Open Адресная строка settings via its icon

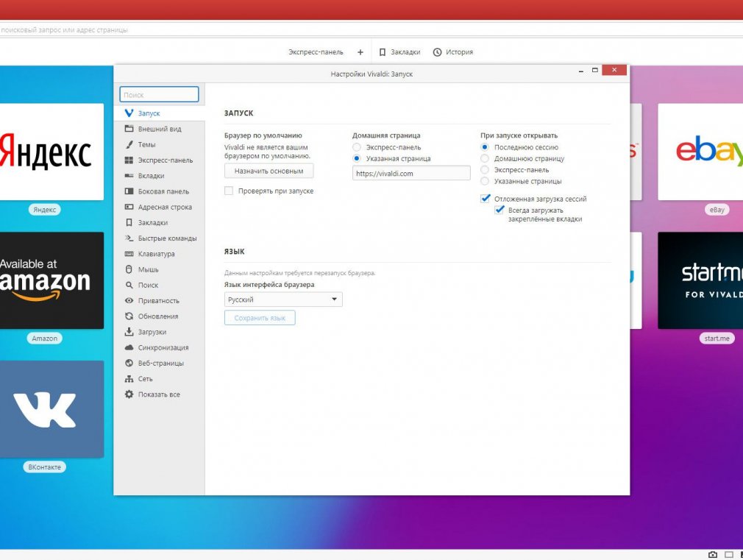[x=129, y=207]
